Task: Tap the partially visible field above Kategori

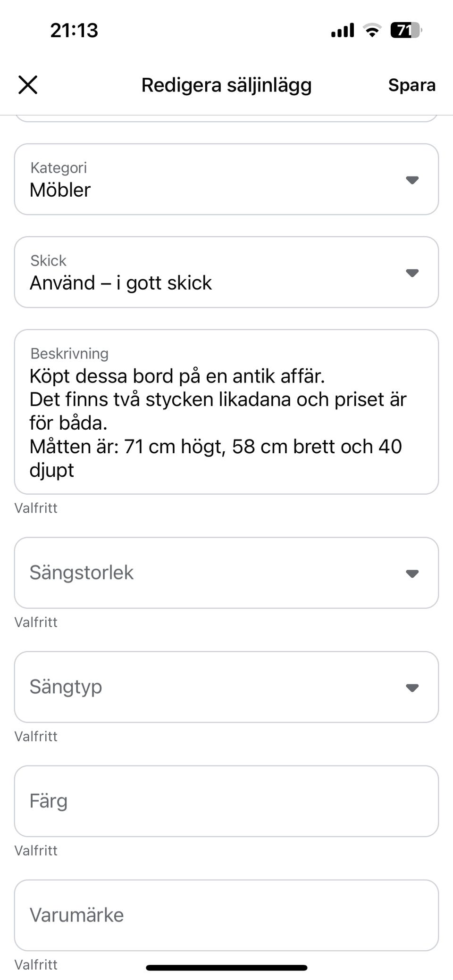Action: (x=226, y=118)
